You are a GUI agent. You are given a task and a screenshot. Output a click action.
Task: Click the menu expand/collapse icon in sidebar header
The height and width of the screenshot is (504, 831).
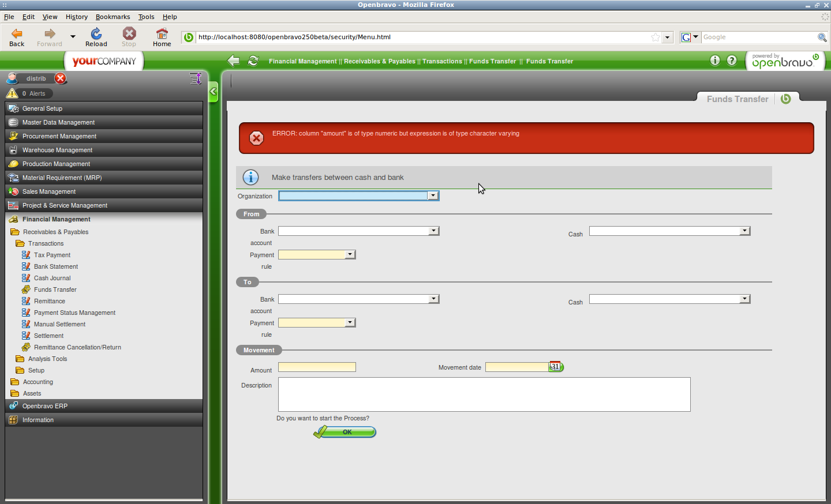196,78
